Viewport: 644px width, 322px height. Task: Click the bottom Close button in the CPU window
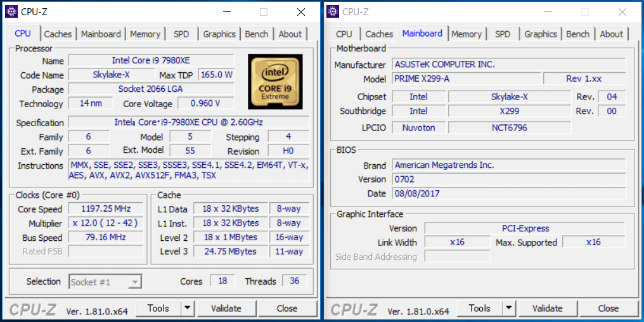pyautogui.click(x=287, y=309)
